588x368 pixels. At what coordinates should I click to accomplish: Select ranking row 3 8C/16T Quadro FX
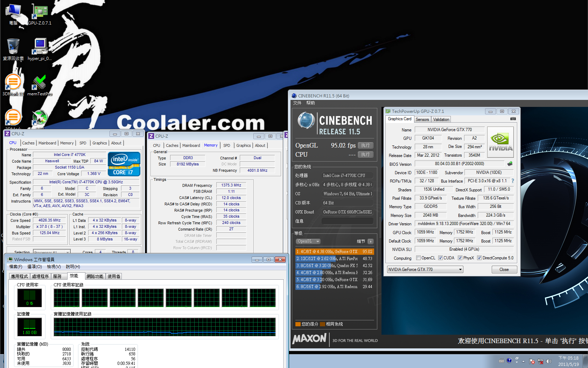[335, 266]
